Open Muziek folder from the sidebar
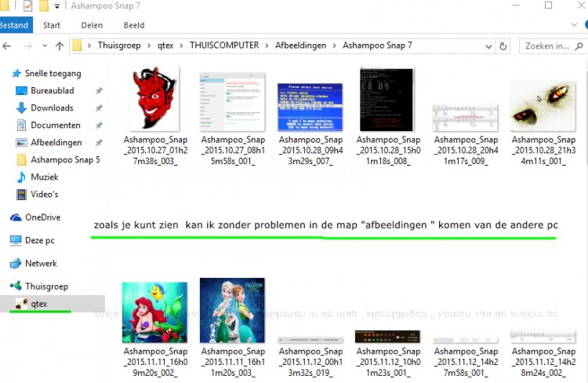588x383 pixels. click(x=44, y=177)
